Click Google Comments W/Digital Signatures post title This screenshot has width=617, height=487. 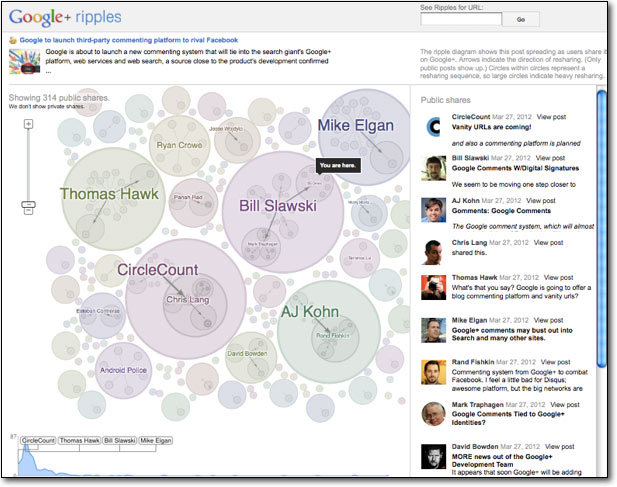coord(515,168)
